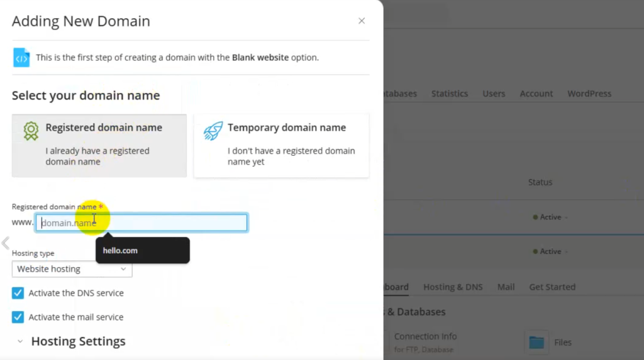Viewport: 644px width, 360px height.
Task: Switch to the Statistics tab
Action: coord(449,94)
